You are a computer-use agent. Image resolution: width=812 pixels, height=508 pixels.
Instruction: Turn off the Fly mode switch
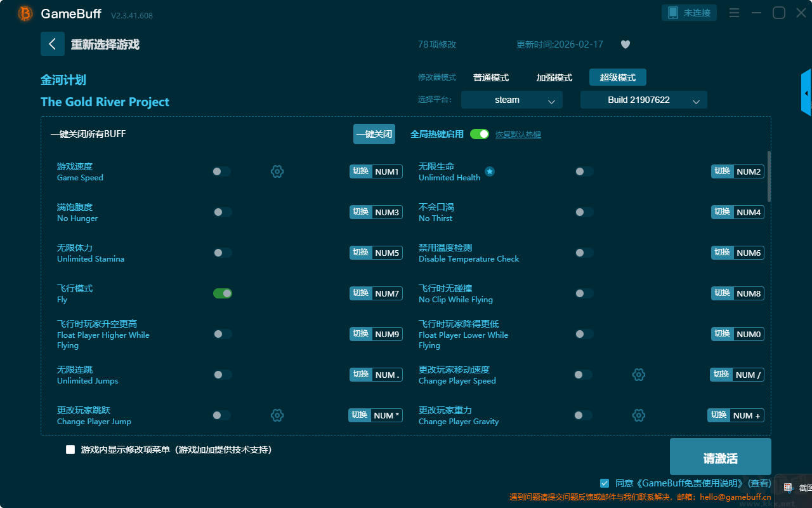(x=222, y=293)
